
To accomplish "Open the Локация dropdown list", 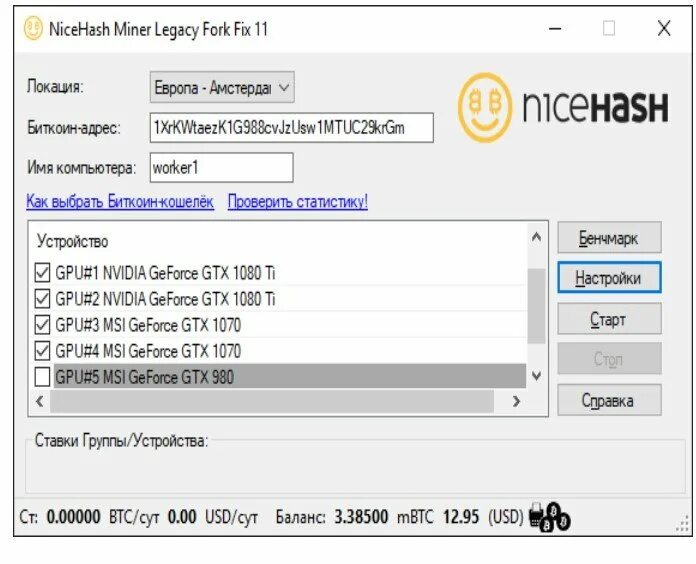I will pos(222,87).
